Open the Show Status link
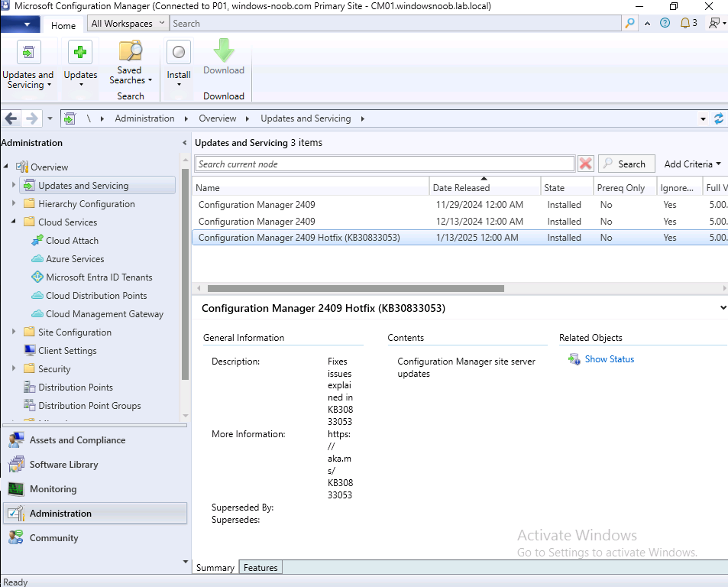This screenshot has height=587, width=728. pyautogui.click(x=609, y=359)
